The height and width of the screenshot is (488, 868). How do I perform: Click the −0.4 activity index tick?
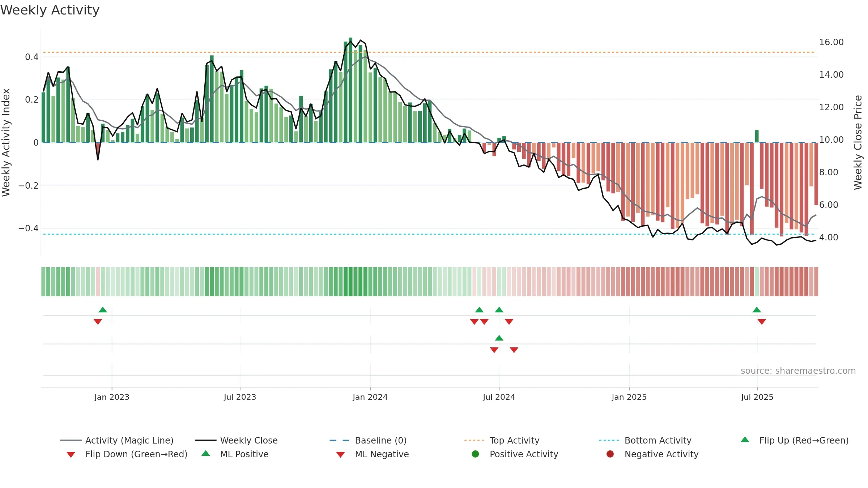pyautogui.click(x=28, y=228)
